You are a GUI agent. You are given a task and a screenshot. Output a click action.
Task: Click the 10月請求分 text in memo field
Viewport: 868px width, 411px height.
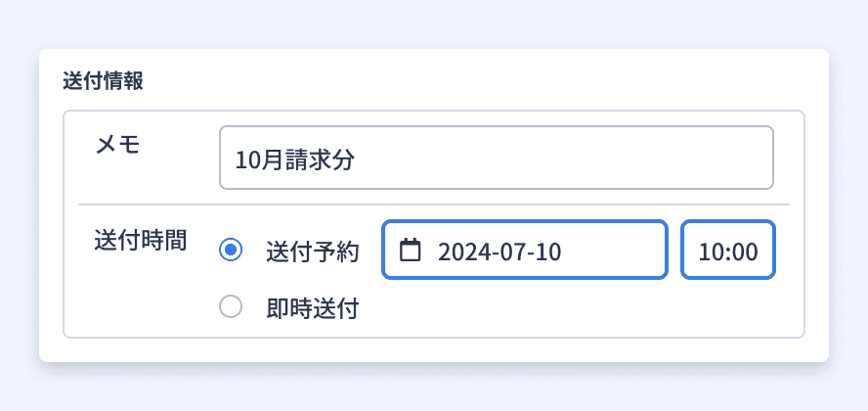click(295, 160)
